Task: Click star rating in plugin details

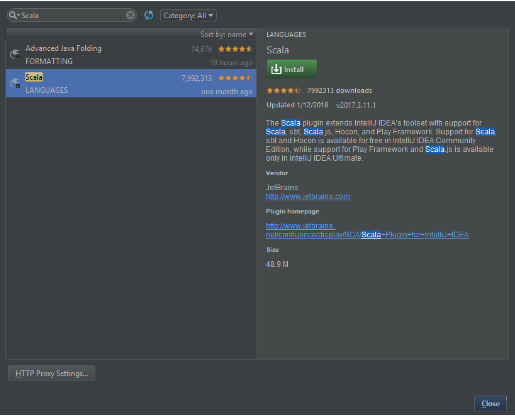Action: [283, 91]
